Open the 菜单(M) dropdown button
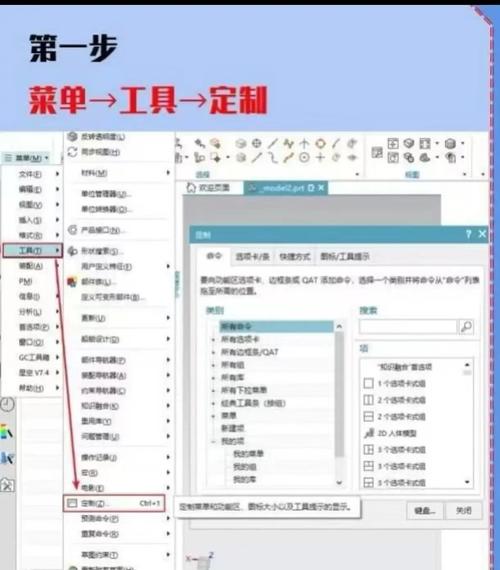The image size is (500, 570). pyautogui.click(x=27, y=158)
